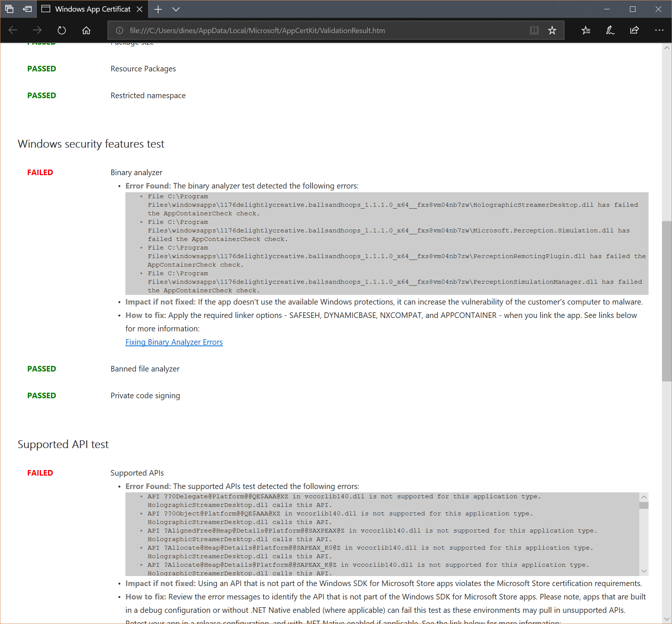The width and height of the screenshot is (672, 624).
Task: Click the Microsoft.Perception.Simulation.dll error line
Action: click(388, 231)
